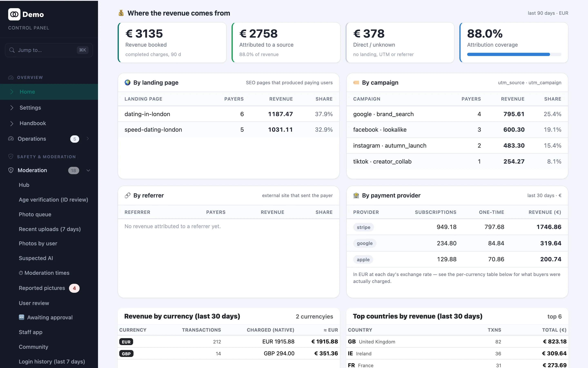Screen dimensions: 588x368
Task: Click the Overview section gauge icon
Action: [x=11, y=77]
